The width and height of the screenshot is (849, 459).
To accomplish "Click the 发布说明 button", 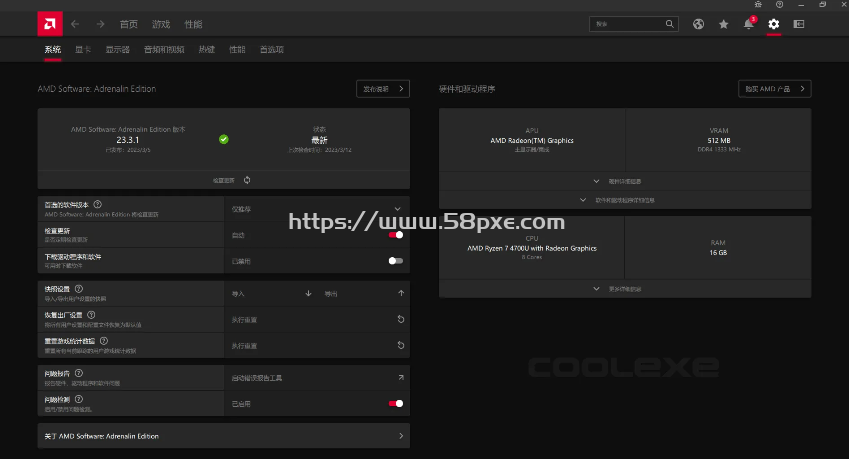I will click(x=383, y=89).
